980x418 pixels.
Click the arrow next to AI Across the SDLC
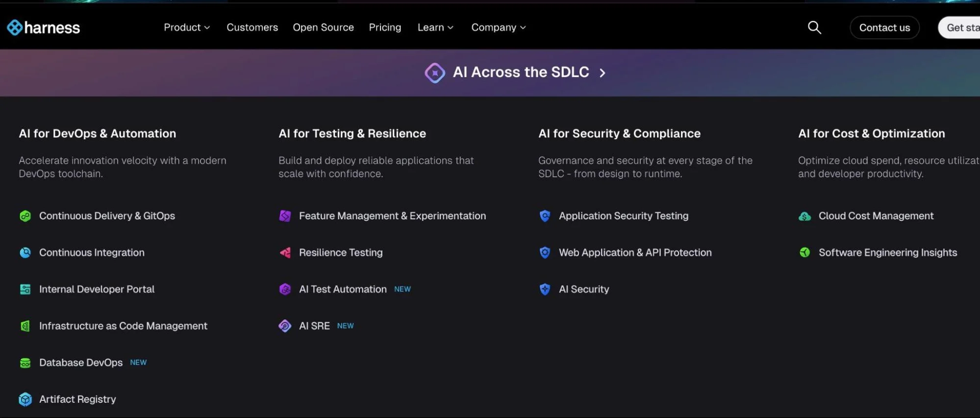coord(602,73)
